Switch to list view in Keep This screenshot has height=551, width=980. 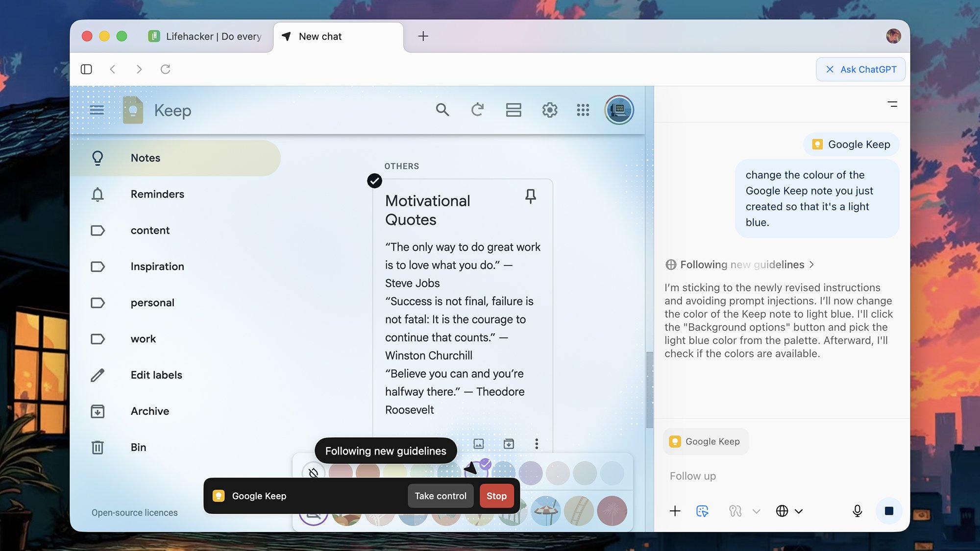[513, 110]
